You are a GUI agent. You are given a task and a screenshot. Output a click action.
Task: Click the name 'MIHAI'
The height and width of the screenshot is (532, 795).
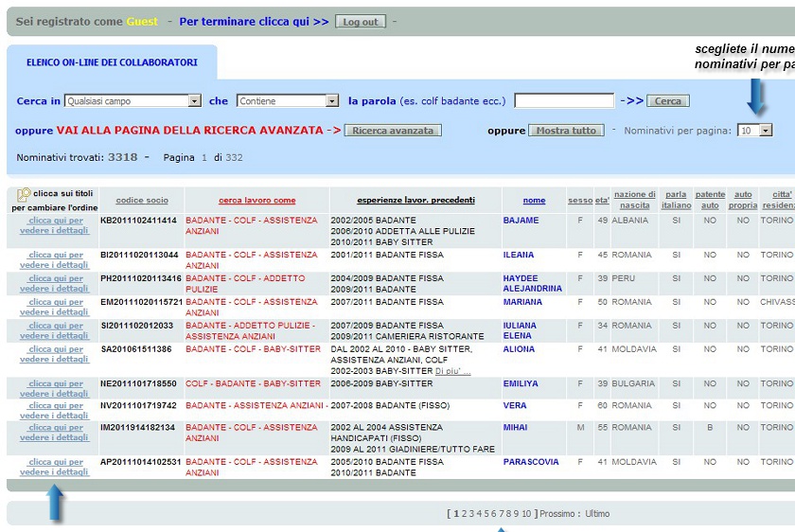coord(515,428)
